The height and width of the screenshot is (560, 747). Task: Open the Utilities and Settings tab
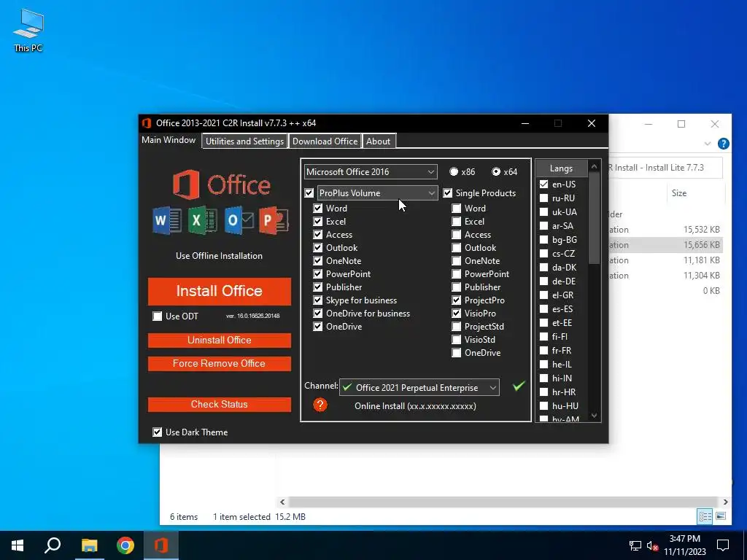pos(245,141)
